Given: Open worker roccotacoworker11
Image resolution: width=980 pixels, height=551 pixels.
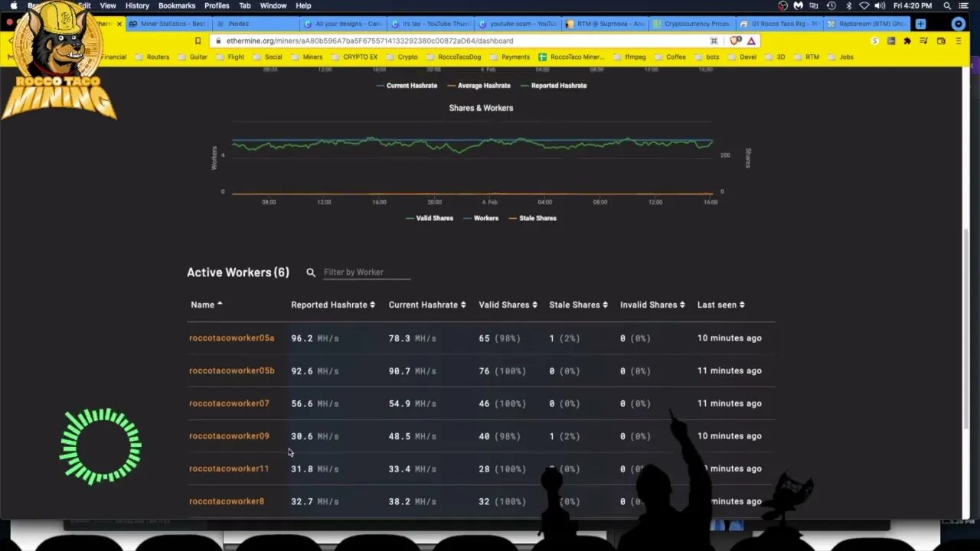Looking at the screenshot, I should pos(229,469).
